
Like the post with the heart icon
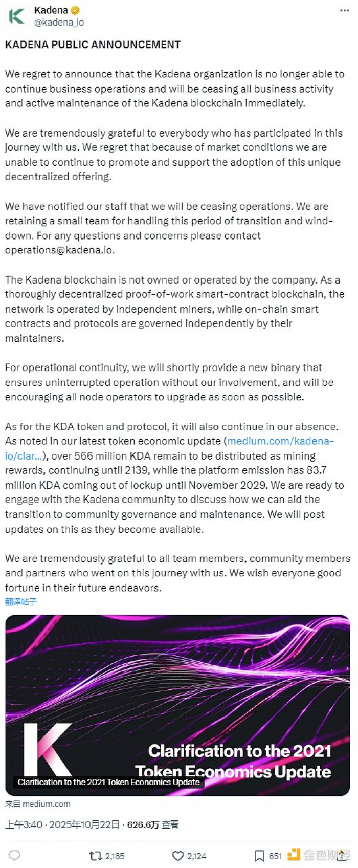[177, 856]
